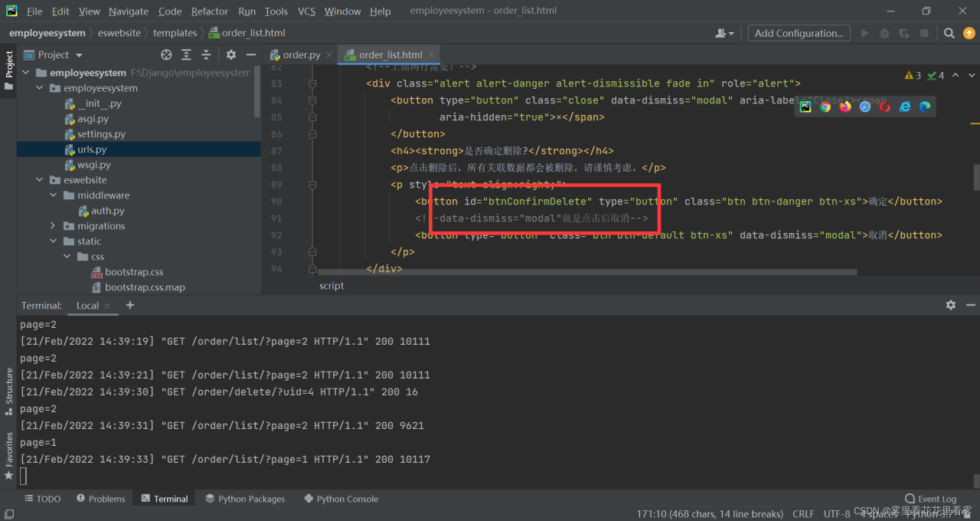
Task: Toggle the Favorites side tool window
Action: pos(8,457)
